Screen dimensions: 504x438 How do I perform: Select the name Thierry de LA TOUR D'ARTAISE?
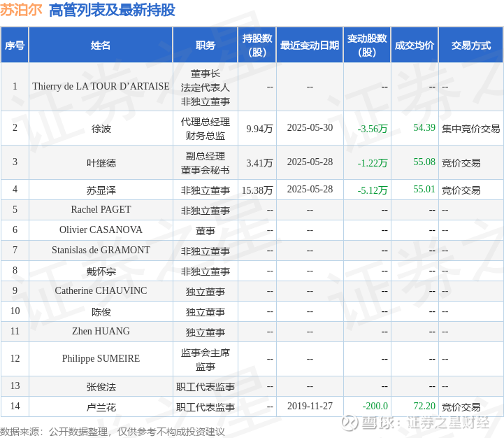(x=101, y=87)
